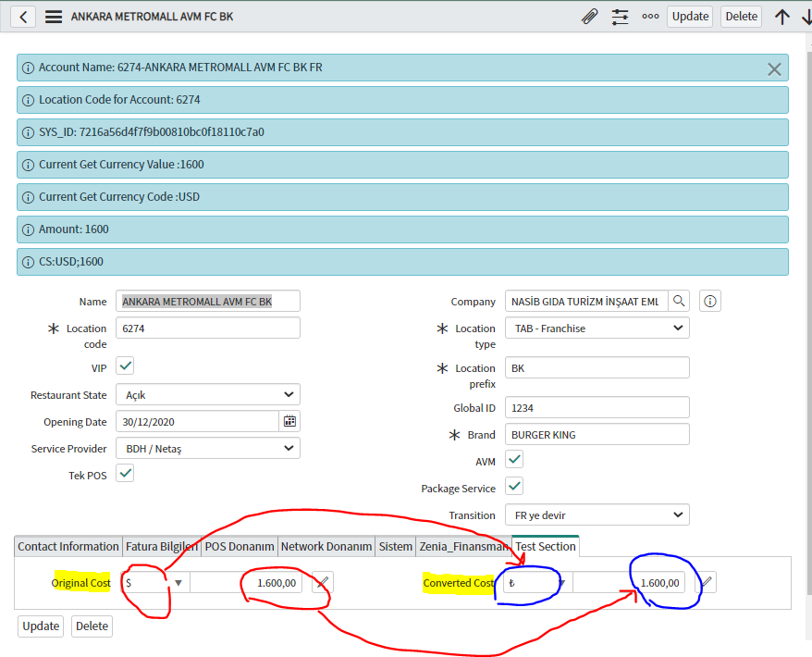Open the Opening Date calendar picker
Viewport: 812px width, 657px height.
tap(289, 421)
